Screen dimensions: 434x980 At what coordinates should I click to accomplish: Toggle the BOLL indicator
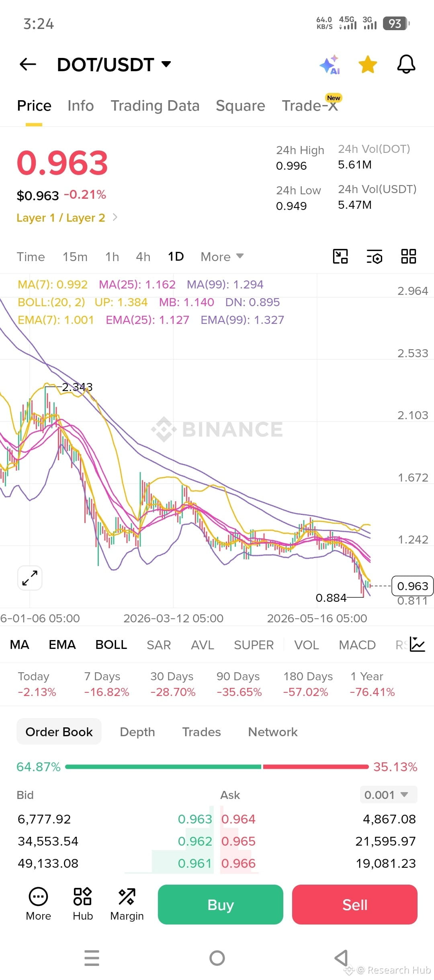pos(111,645)
